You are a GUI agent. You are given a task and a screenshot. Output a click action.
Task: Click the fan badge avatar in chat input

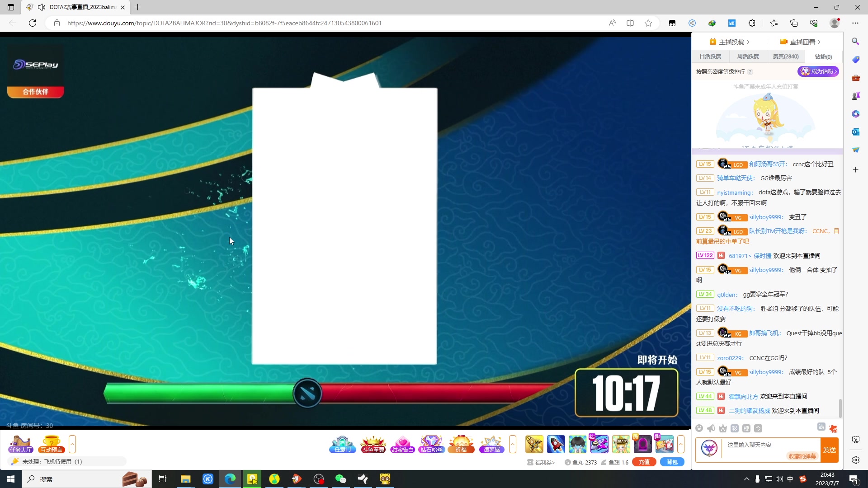(709, 448)
